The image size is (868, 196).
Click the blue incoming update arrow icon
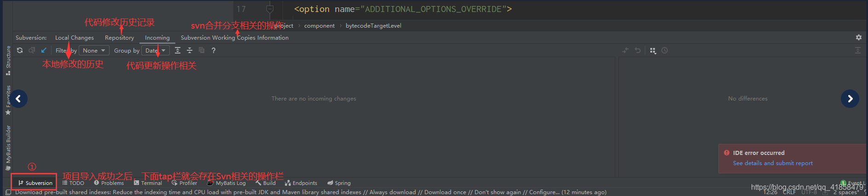(44, 50)
